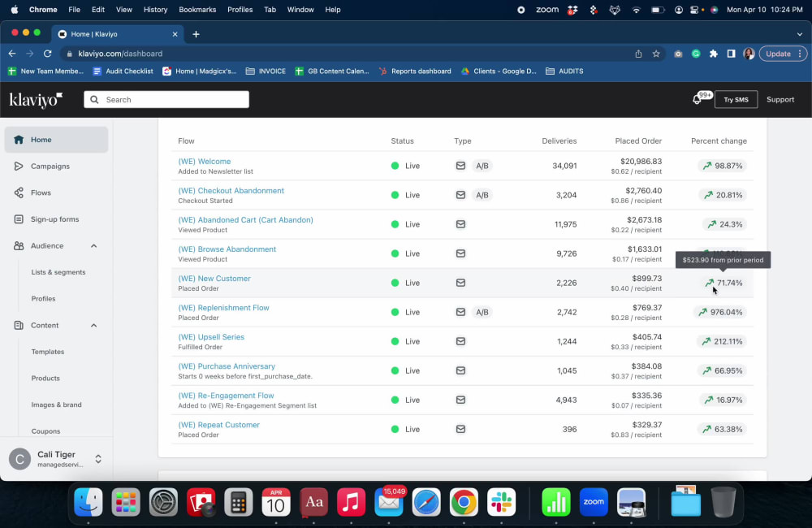Viewport: 812px width, 528px height.
Task: Click the Klaviyo search field
Action: (x=166, y=99)
